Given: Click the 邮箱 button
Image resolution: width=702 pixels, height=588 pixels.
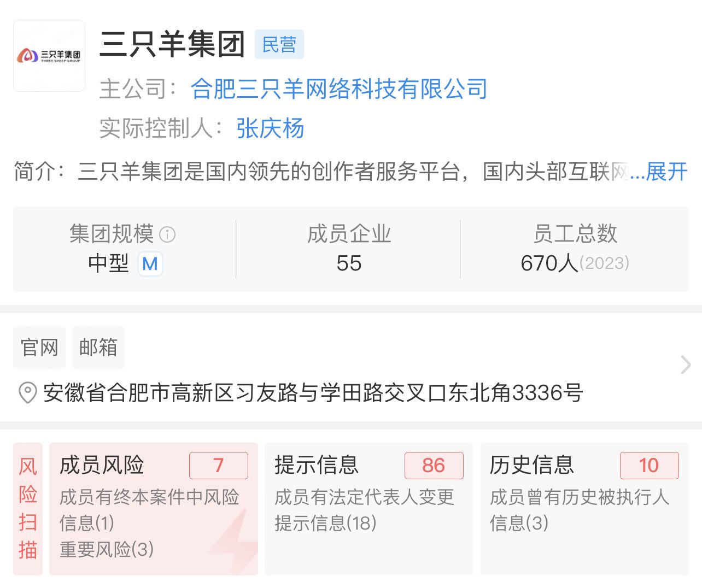Looking at the screenshot, I should (x=98, y=347).
